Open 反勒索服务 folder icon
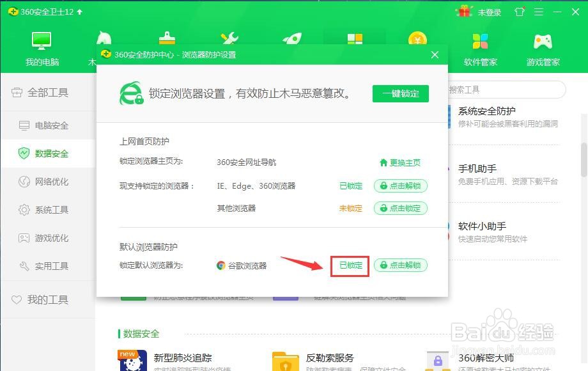Screen dimensions: 588x371 (285, 361)
